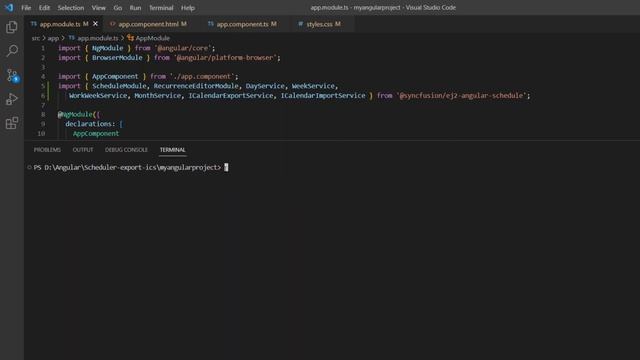Image resolution: width=640 pixels, height=360 pixels.
Task: Click the VS Code logo icon
Action: point(9,7)
